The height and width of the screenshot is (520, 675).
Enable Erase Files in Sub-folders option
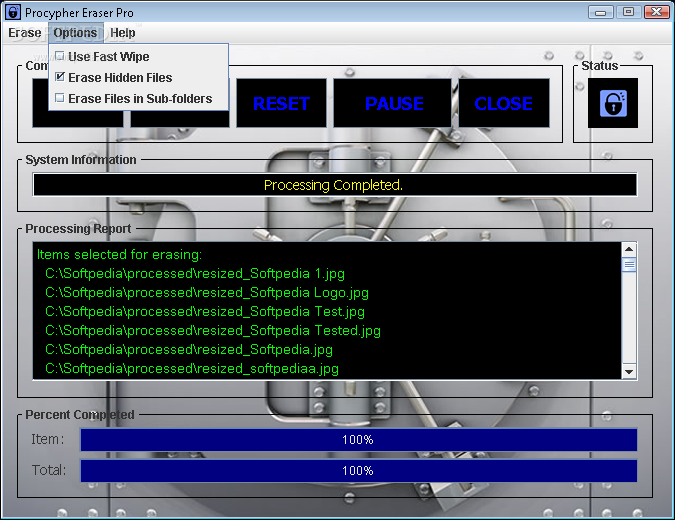(60, 98)
